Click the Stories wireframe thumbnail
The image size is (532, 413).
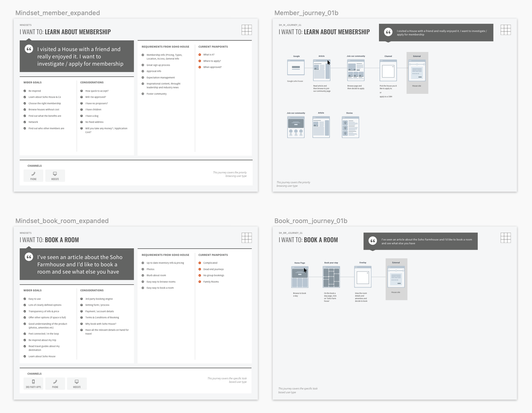(351, 127)
